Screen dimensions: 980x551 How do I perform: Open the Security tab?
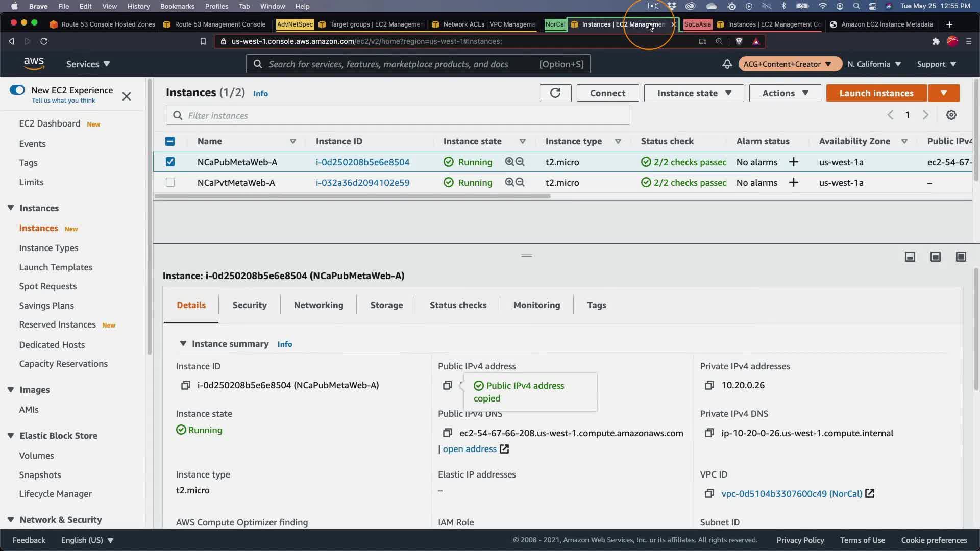click(249, 305)
